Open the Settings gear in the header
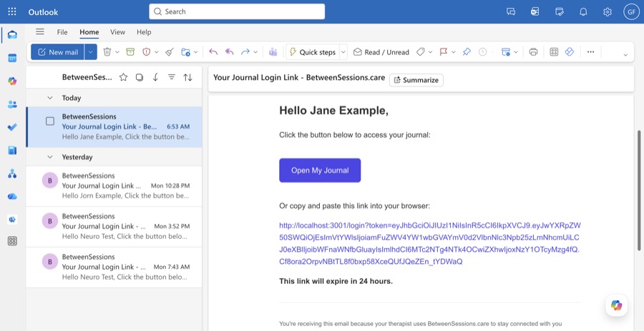Image resolution: width=644 pixels, height=331 pixels. 608,12
